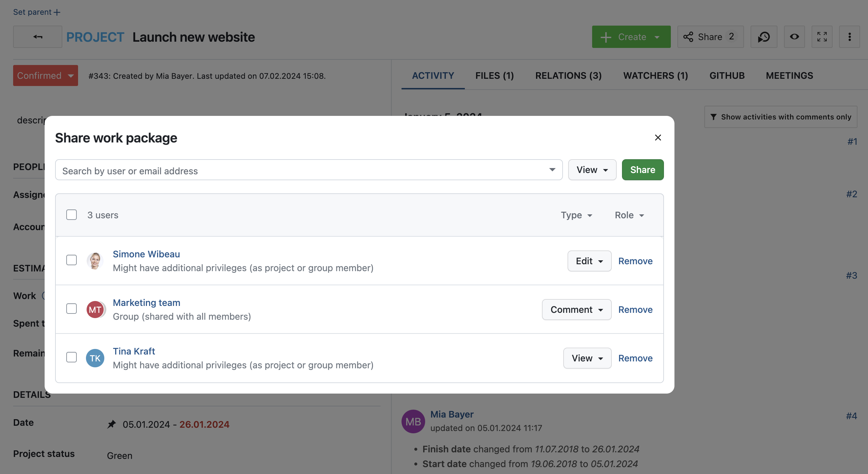Viewport: 868px width, 474px height.
Task: Switch to the RELATIONS (3) tab
Action: pos(569,75)
